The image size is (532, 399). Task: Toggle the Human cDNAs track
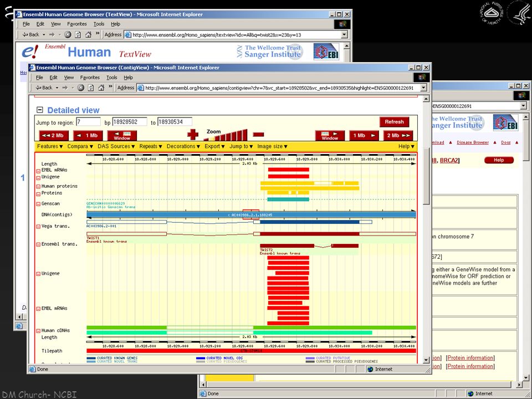38,331
